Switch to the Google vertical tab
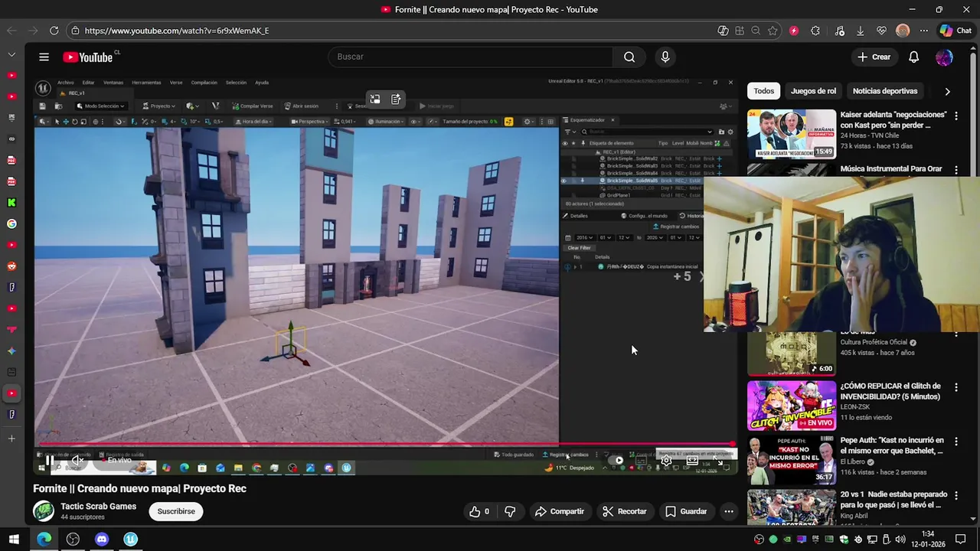 11,224
